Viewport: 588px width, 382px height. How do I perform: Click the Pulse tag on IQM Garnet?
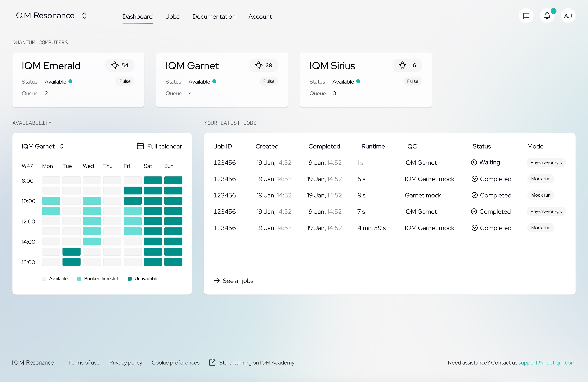click(269, 81)
